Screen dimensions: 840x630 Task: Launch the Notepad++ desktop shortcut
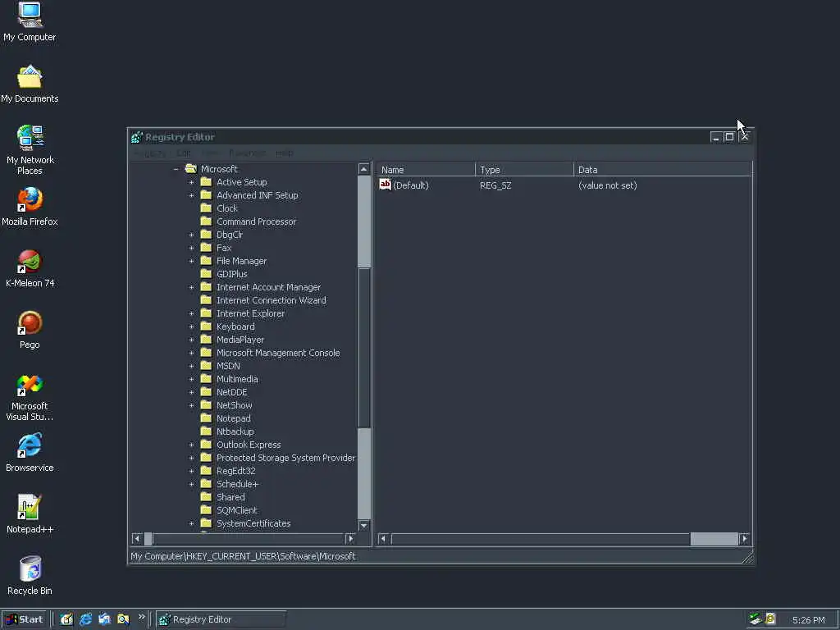tap(30, 514)
